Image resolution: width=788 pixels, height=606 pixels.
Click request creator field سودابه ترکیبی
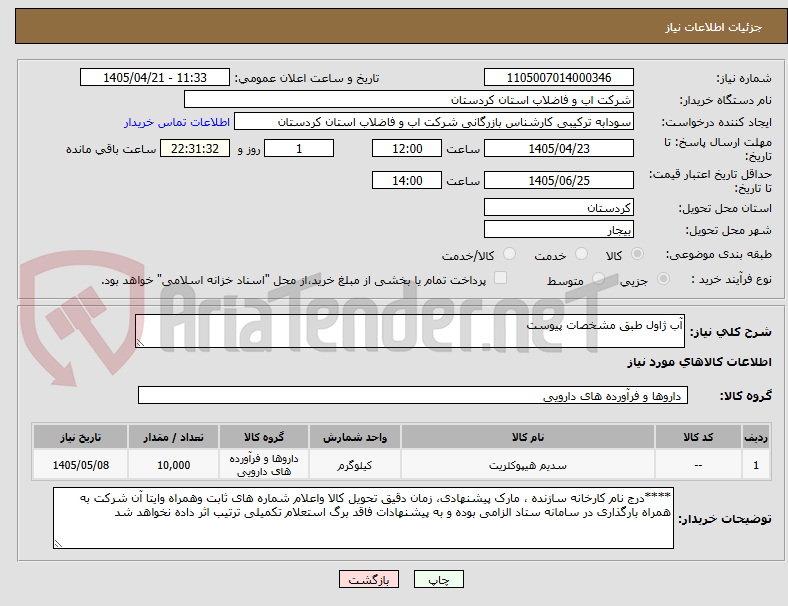coord(434,122)
